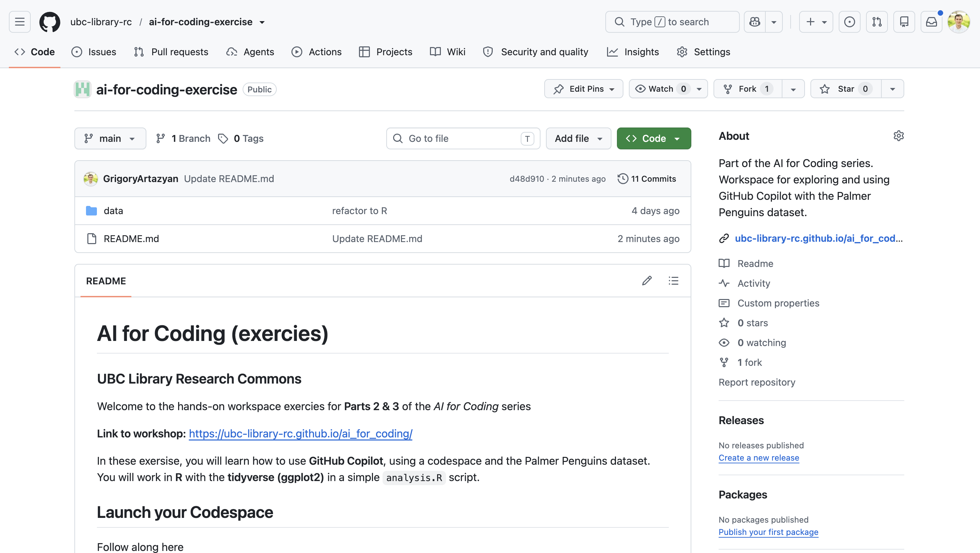Expand the Fork options arrow
Screen dimensions: 980x553
tap(793, 89)
